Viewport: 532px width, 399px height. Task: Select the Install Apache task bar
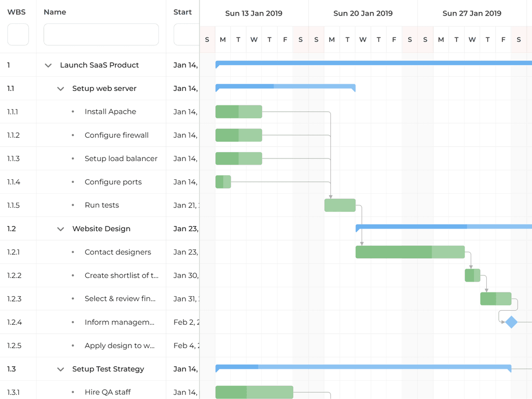coord(238,112)
